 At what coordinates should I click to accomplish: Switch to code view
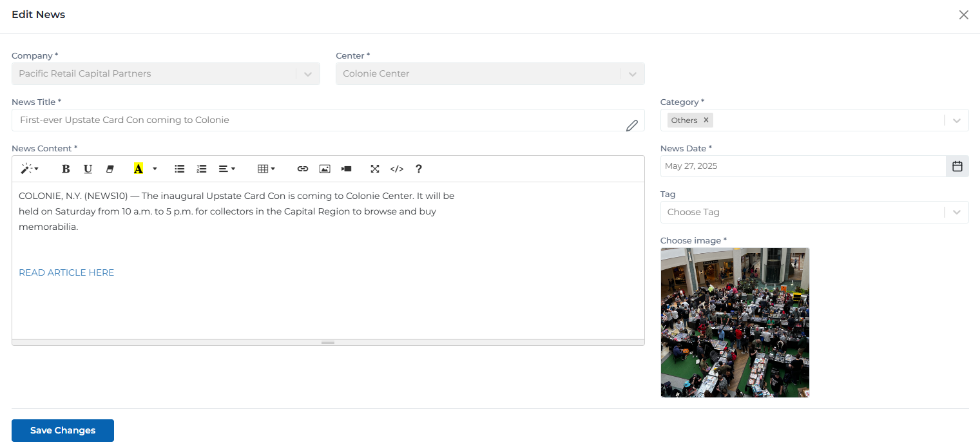coord(397,168)
